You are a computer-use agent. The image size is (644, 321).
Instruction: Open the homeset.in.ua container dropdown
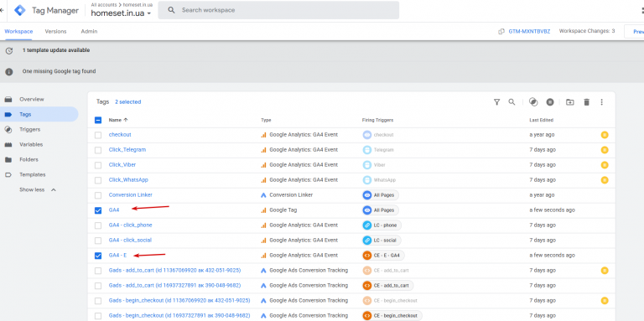[121, 13]
